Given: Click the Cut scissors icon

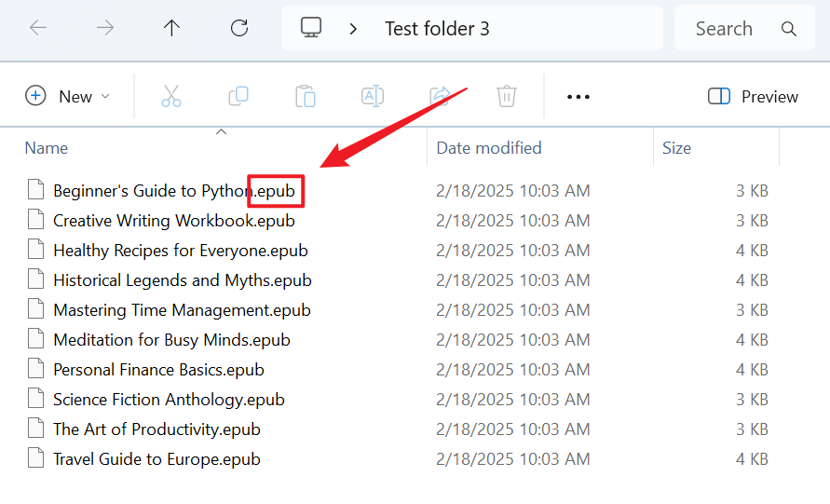Looking at the screenshot, I should [x=171, y=96].
